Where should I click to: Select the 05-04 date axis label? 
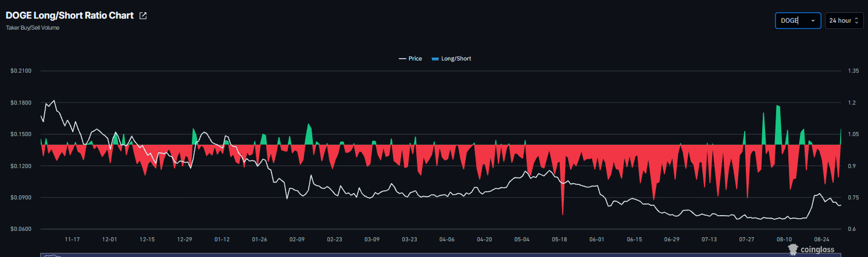(x=521, y=239)
